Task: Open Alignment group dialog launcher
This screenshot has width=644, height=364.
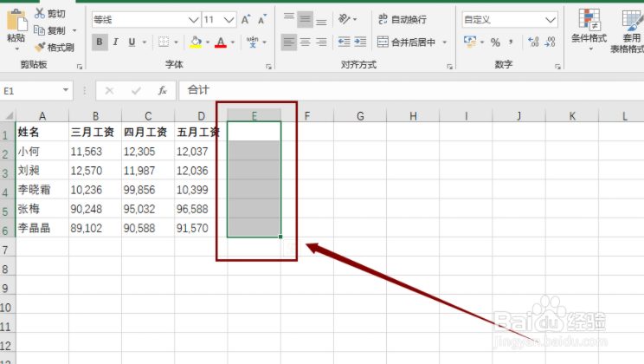Action: (450, 67)
